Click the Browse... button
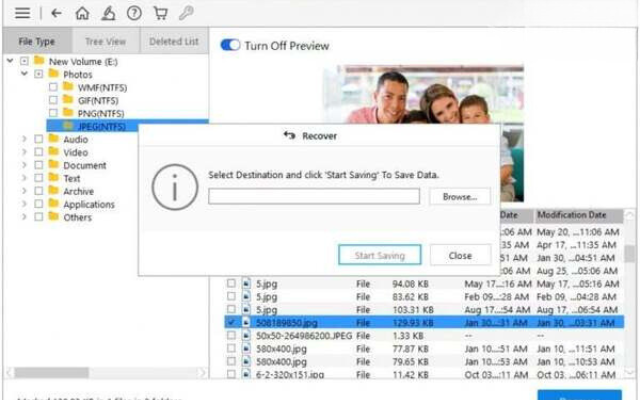This screenshot has width=640, height=400. (460, 197)
